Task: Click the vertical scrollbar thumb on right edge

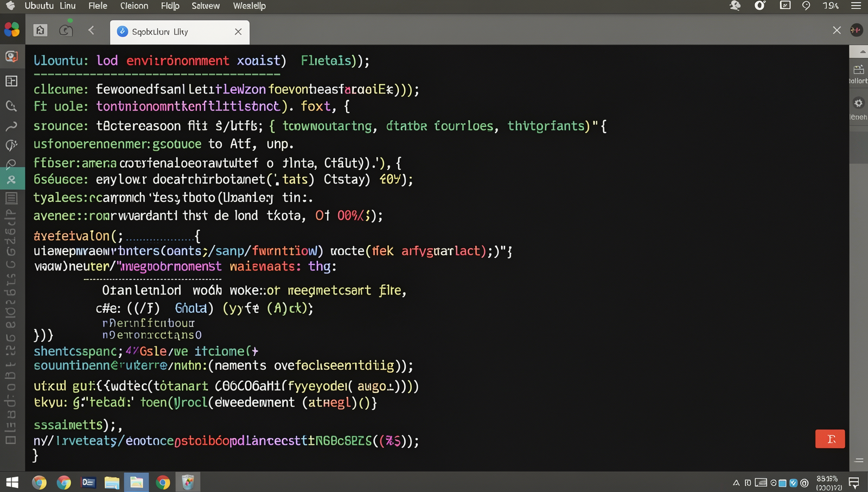Action: click(858, 147)
